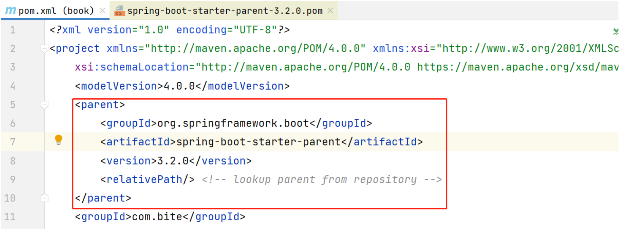Click line number 8 in the gutter
Screen dimensions: 644x233
click(x=13, y=161)
